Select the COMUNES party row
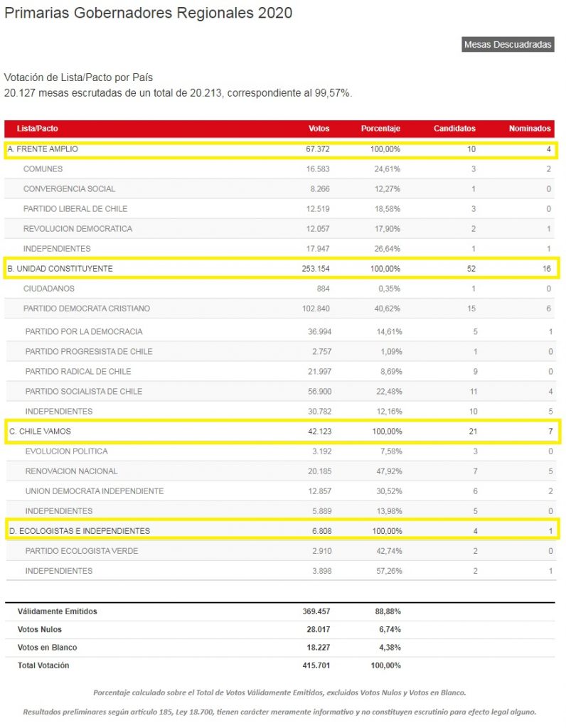The height and width of the screenshot is (728, 566). pos(43,169)
